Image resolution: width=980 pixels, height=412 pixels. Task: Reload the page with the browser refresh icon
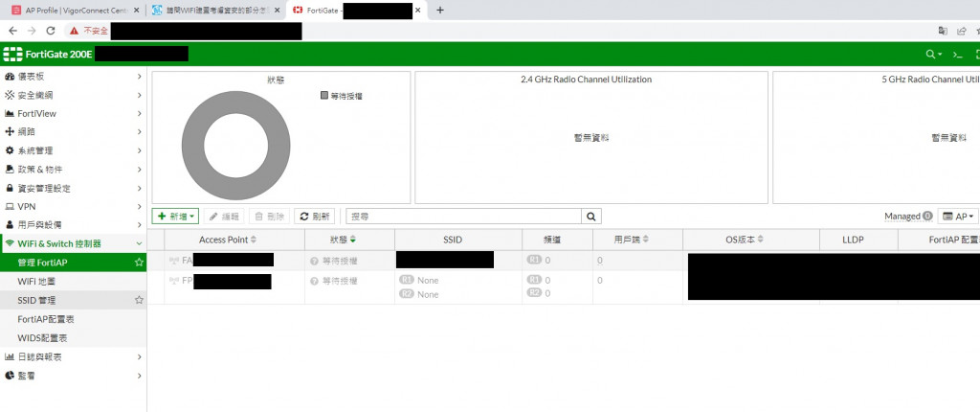click(51, 30)
